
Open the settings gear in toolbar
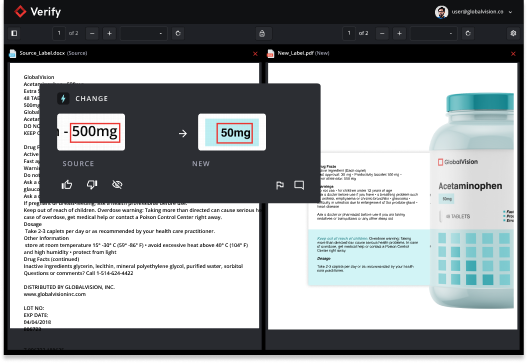513,33
